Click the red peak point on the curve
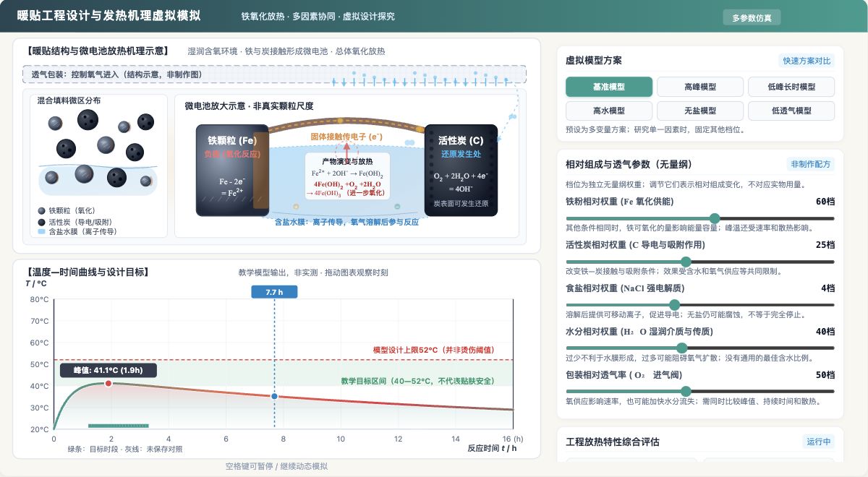Viewport: 868px width, 477px height. click(x=109, y=383)
